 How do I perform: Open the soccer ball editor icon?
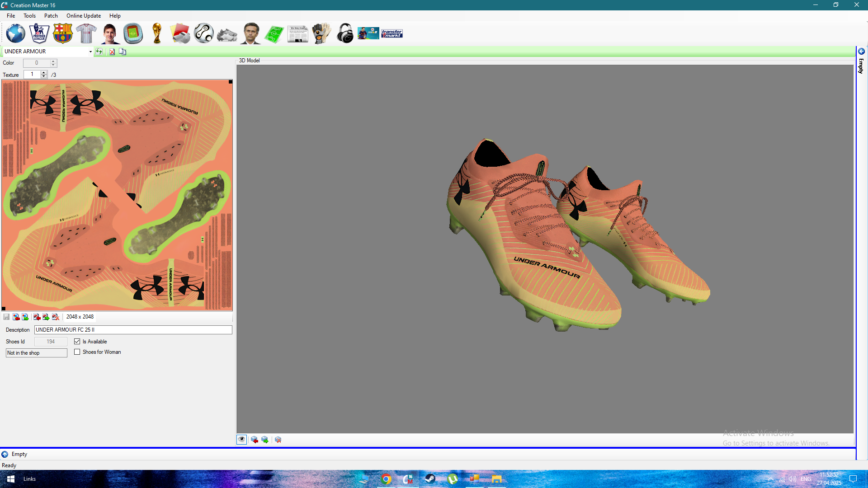204,33
